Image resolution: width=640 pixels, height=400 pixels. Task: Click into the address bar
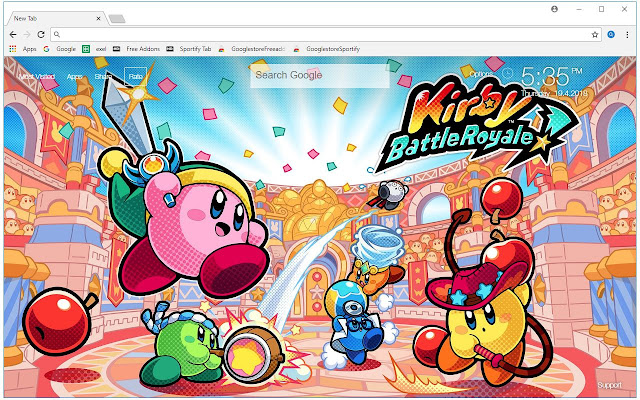326,35
